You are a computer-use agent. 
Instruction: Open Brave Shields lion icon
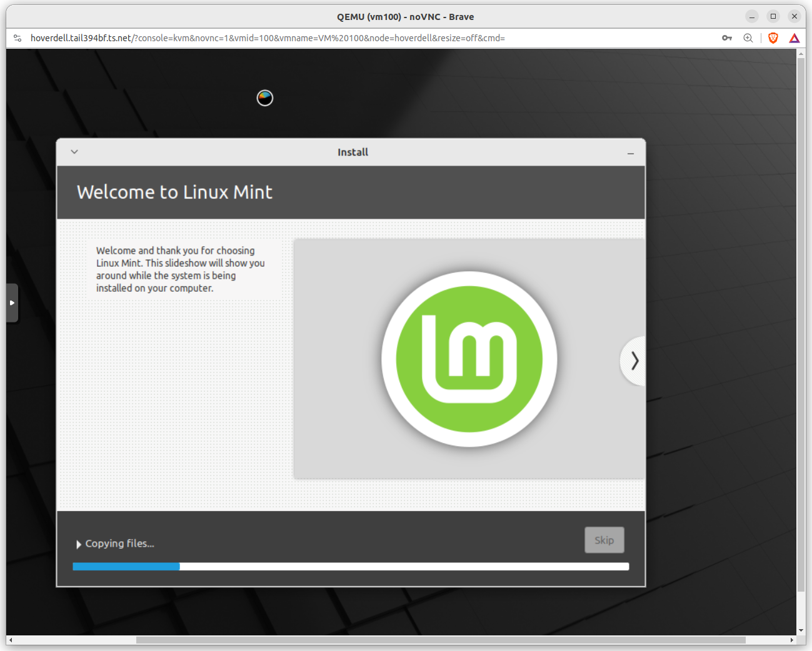click(773, 38)
